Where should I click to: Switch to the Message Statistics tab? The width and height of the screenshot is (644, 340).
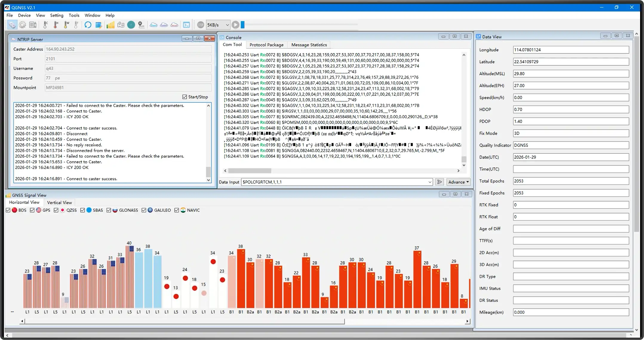coord(309,45)
